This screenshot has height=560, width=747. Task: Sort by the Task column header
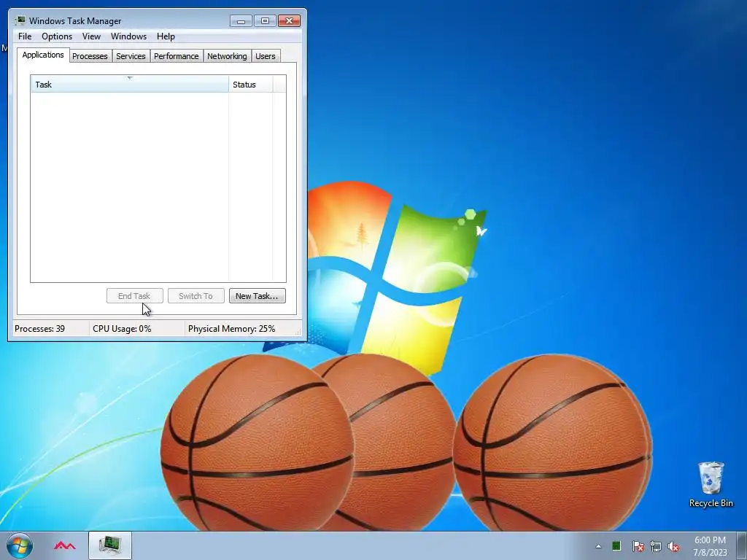coord(130,85)
